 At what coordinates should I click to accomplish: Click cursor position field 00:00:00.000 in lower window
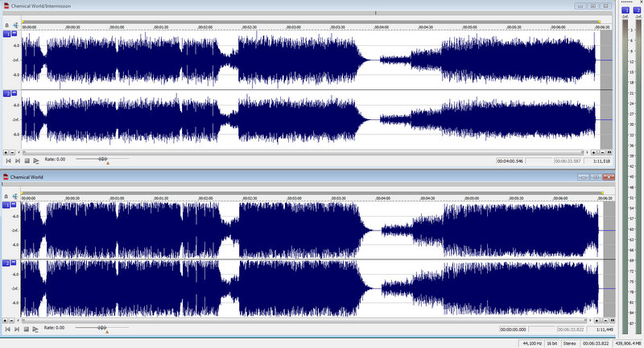click(514, 329)
